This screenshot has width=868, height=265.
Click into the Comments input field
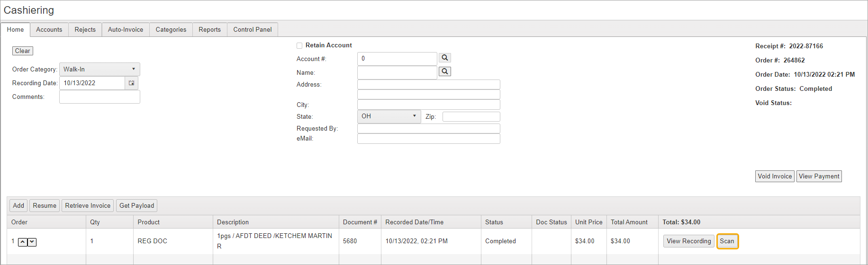click(x=99, y=97)
